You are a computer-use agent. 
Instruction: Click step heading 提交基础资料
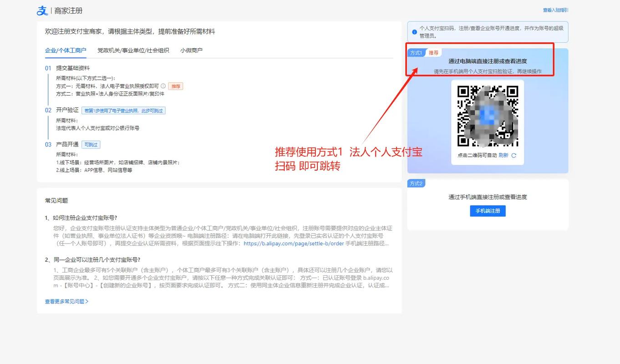coord(73,68)
